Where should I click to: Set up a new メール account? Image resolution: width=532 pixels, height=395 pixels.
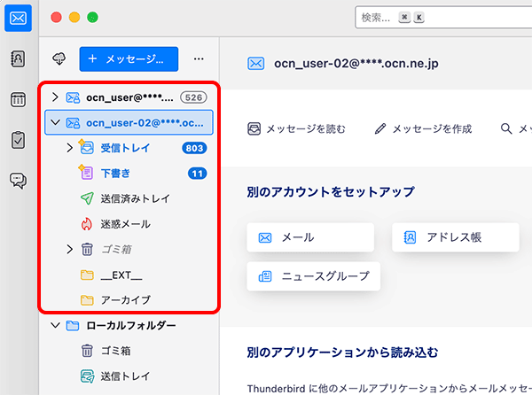296,237
